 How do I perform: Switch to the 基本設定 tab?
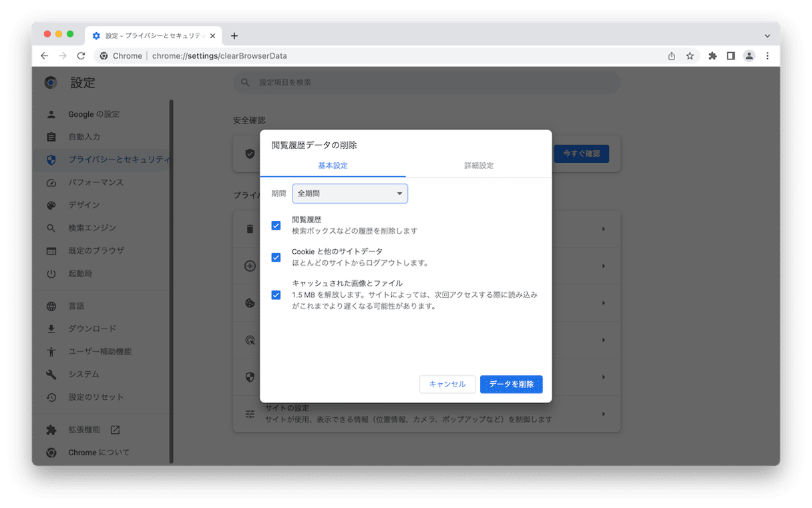pyautogui.click(x=333, y=166)
